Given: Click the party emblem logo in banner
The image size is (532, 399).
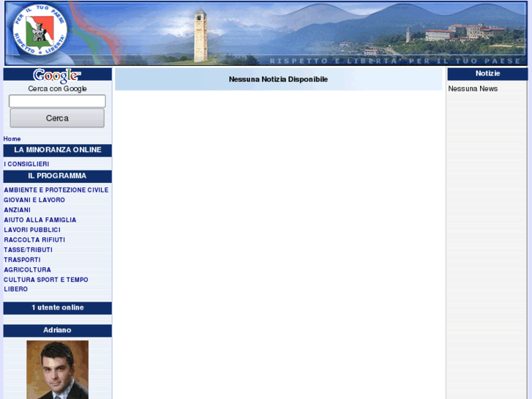Looking at the screenshot, I should [x=40, y=30].
